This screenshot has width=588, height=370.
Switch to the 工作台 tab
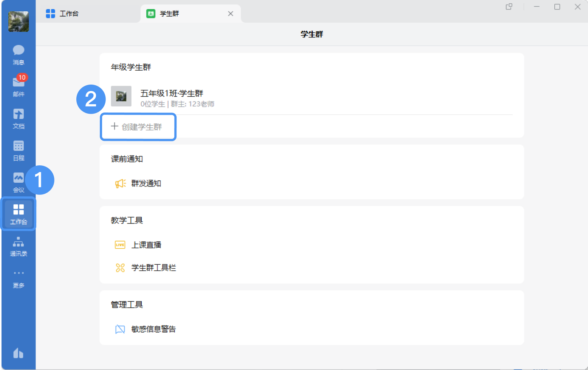pos(68,14)
